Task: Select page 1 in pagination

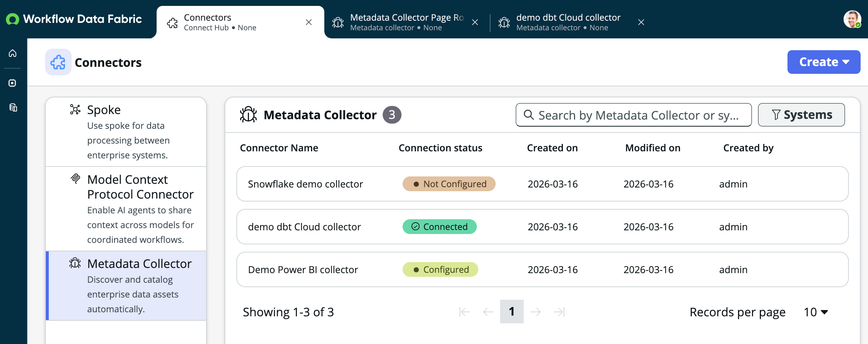Action: click(x=512, y=312)
